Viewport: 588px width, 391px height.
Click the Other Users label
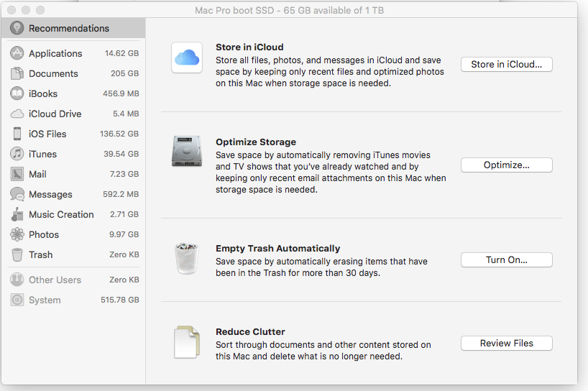point(55,280)
